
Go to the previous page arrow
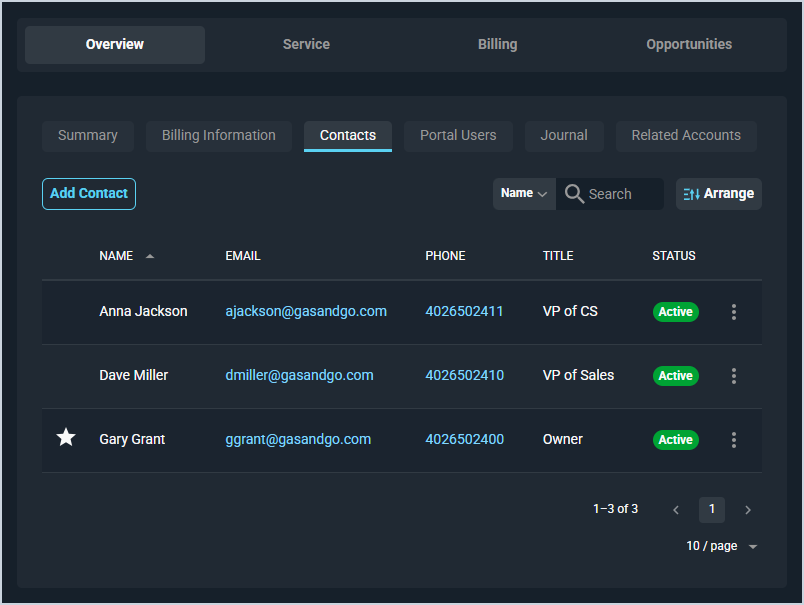(676, 510)
